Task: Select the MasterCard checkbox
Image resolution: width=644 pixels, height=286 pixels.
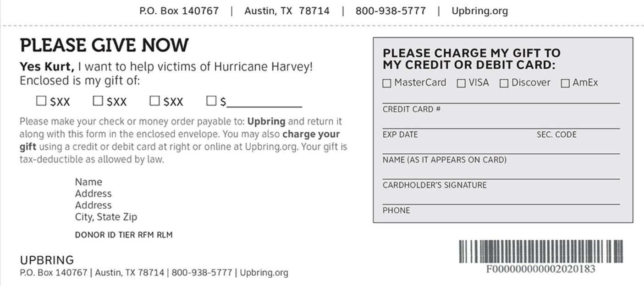Action: tap(387, 84)
